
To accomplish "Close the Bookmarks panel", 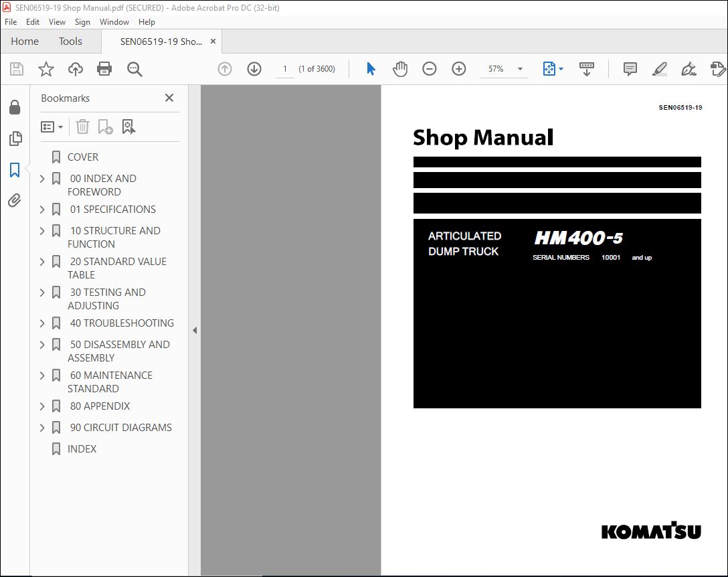I will click(x=169, y=98).
